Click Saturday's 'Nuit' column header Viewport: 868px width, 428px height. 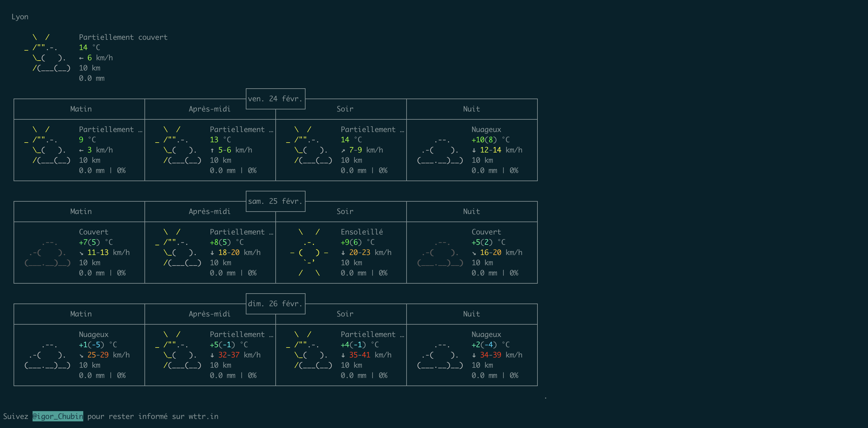click(471, 212)
